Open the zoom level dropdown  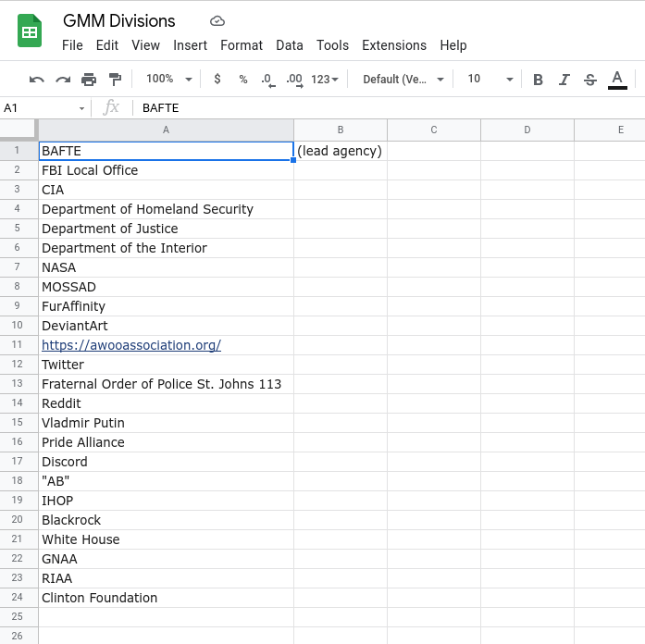pos(169,79)
